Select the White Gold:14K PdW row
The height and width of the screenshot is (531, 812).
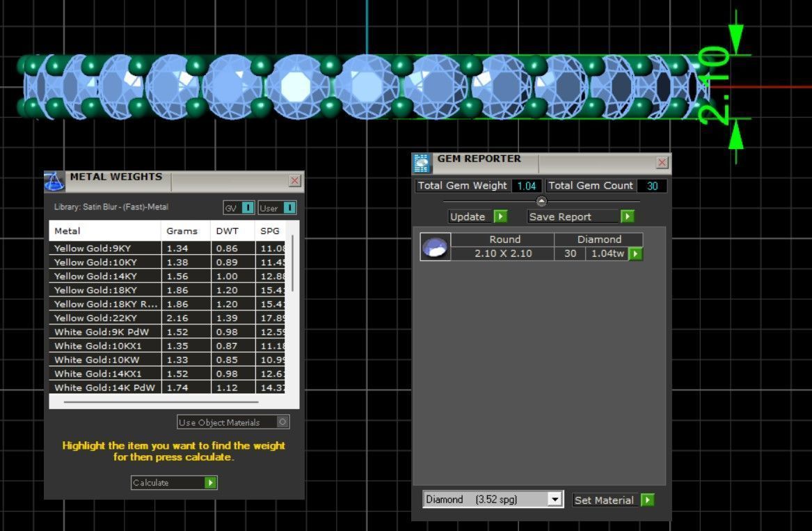click(167, 388)
